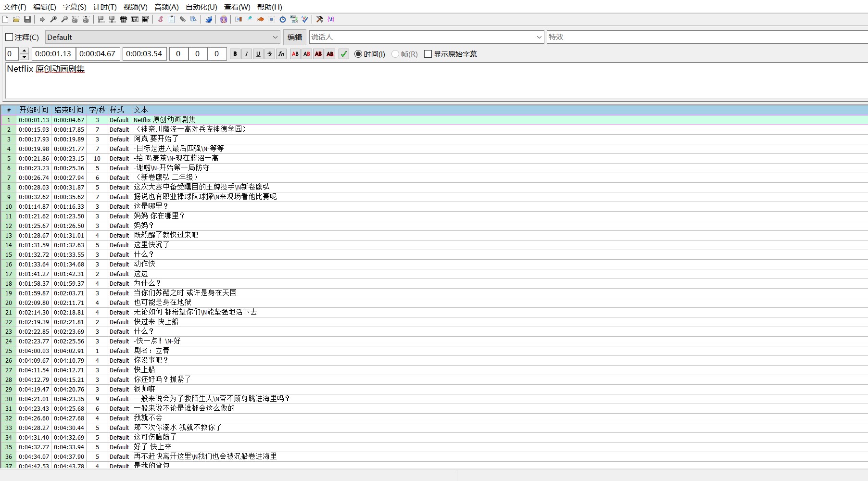
Task: Enable the 注释(C) comment checkbox
Action: [9, 37]
